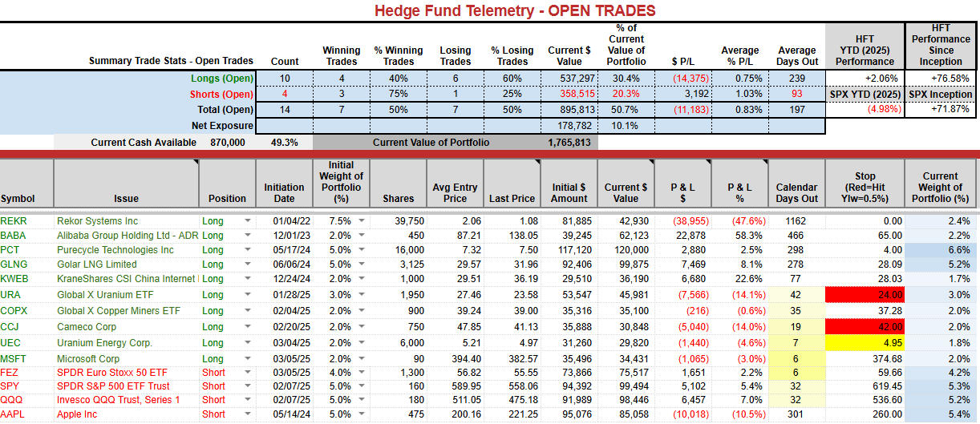The width and height of the screenshot is (980, 424).
Task: Click the 138.05 last price cell
Action: [512, 236]
